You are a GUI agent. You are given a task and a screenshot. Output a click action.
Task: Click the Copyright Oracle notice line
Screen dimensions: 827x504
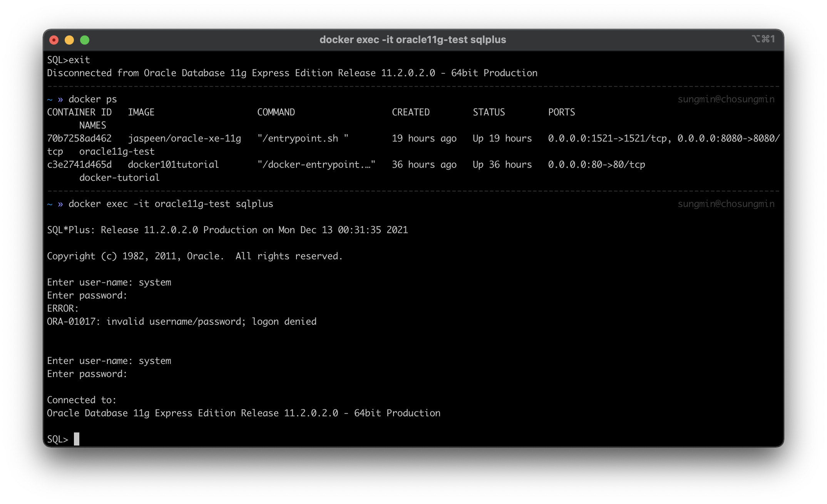coord(194,256)
